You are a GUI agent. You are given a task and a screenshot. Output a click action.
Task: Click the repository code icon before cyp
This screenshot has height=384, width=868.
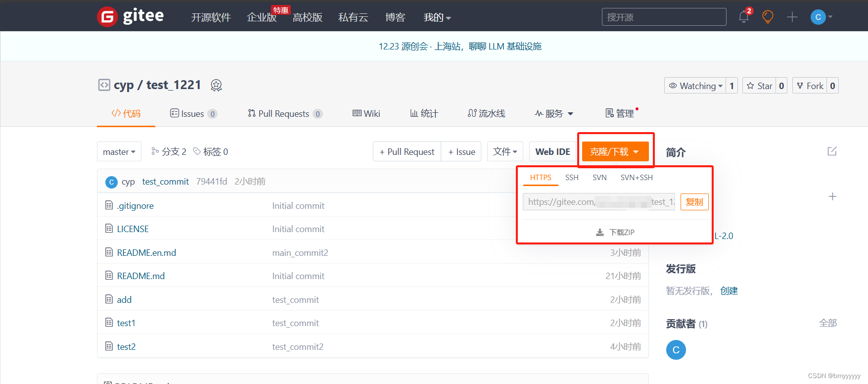pos(104,85)
